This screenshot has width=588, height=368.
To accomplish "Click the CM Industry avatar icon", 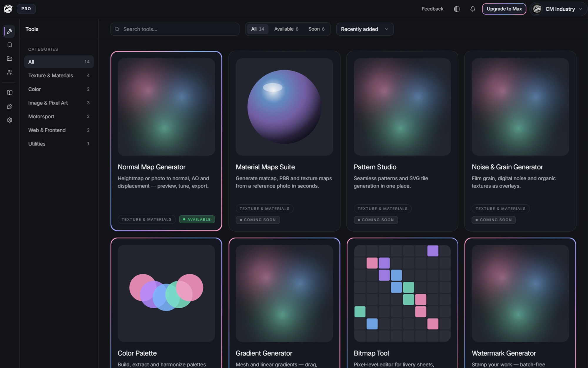I will (537, 9).
